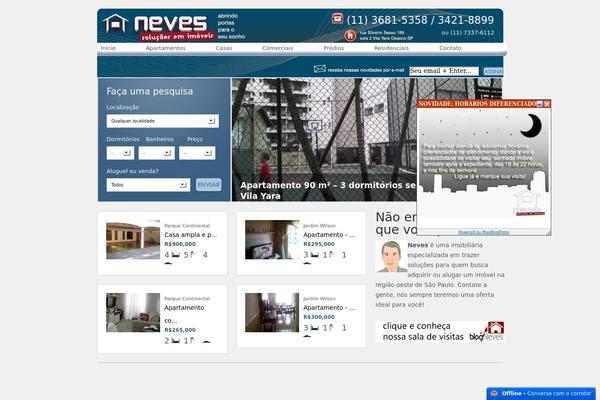
Task: Open the Aluguel ou venda dropdown
Action: pos(148,185)
